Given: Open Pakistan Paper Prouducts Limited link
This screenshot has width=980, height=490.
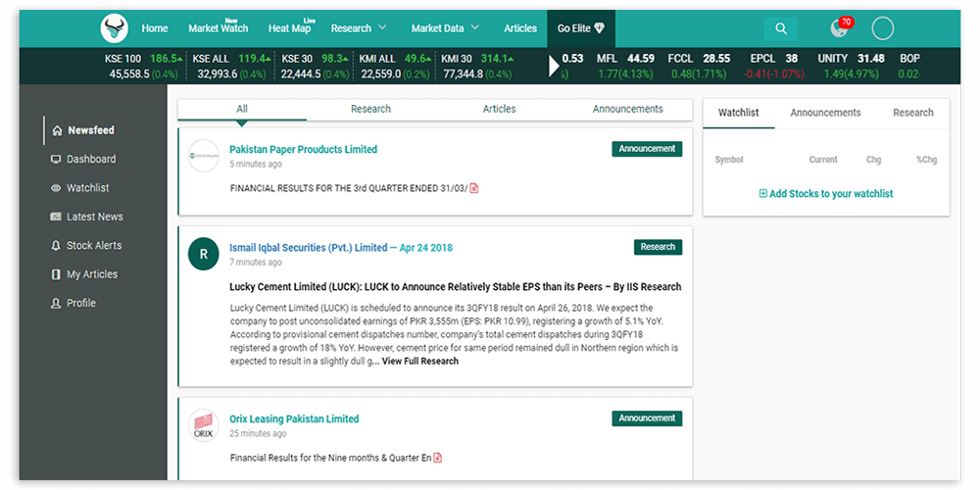Looking at the screenshot, I should (303, 149).
